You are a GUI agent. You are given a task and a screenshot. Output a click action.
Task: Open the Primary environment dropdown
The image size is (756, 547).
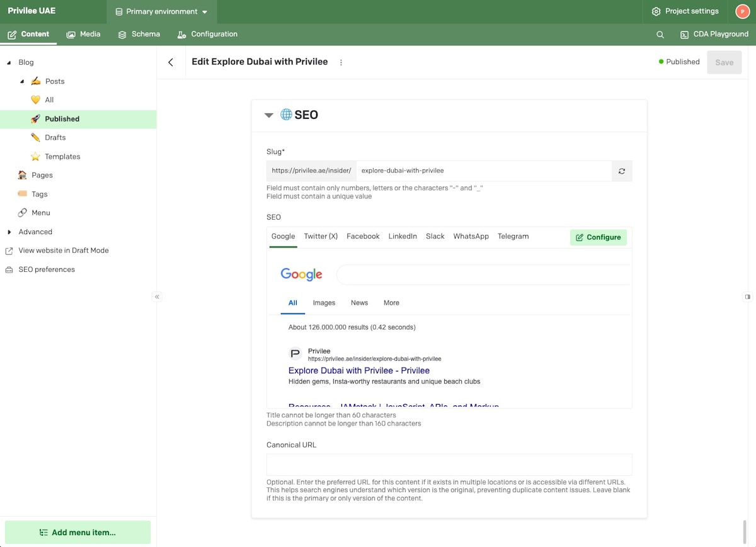pyautogui.click(x=161, y=12)
